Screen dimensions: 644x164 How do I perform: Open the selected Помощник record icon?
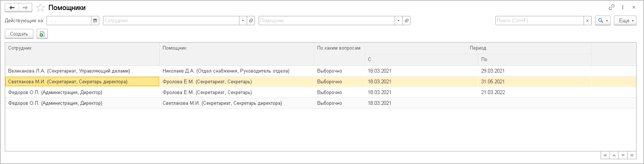coord(407,21)
